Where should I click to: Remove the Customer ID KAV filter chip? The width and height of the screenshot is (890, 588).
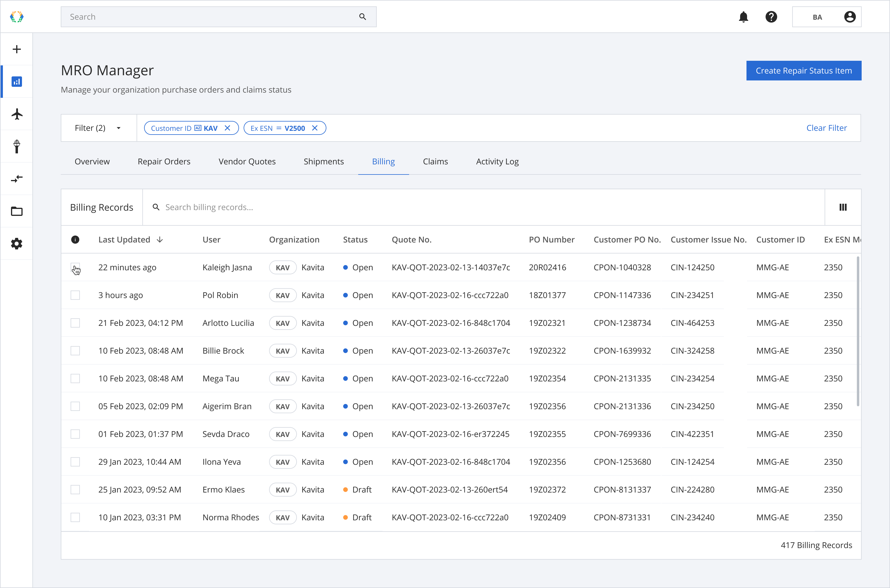pyautogui.click(x=227, y=128)
